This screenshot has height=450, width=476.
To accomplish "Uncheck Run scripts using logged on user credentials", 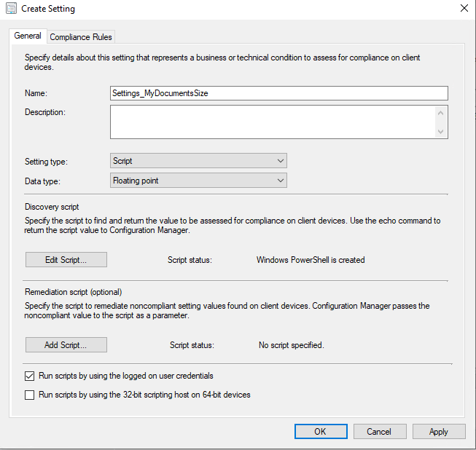I will coord(30,376).
